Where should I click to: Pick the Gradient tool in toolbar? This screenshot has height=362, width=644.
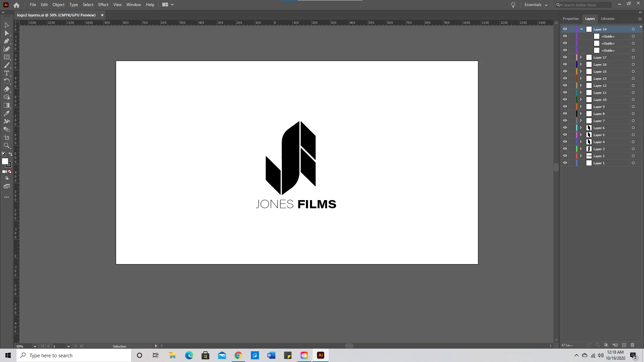pyautogui.click(x=6, y=105)
